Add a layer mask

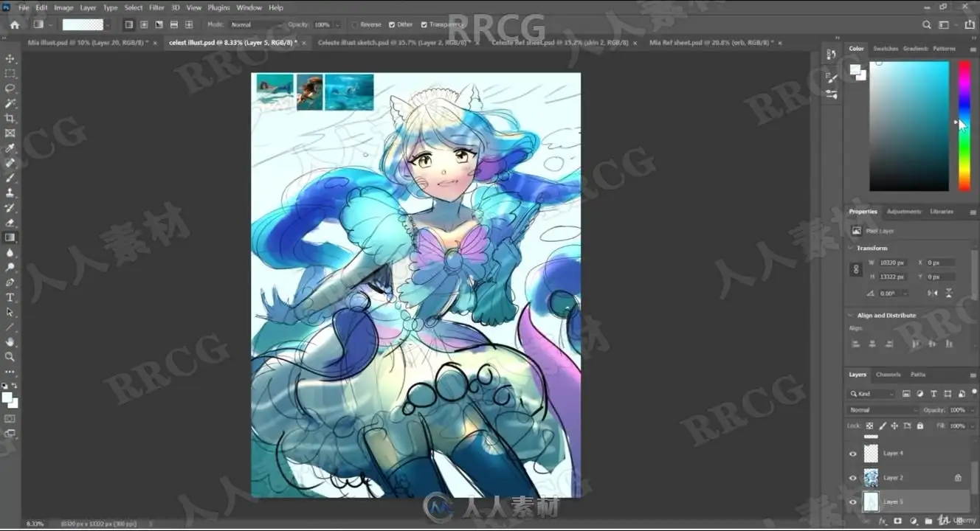click(x=897, y=521)
